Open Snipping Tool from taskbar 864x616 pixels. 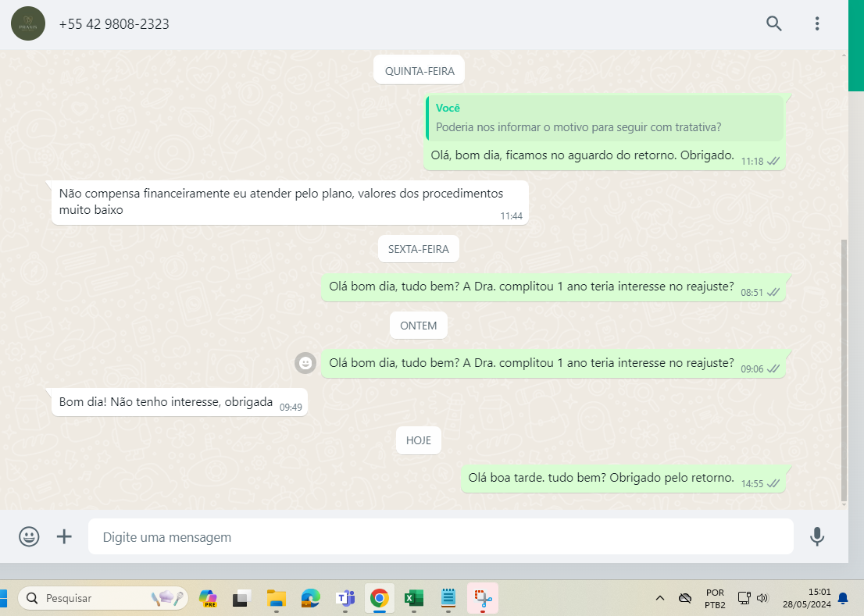[483, 598]
